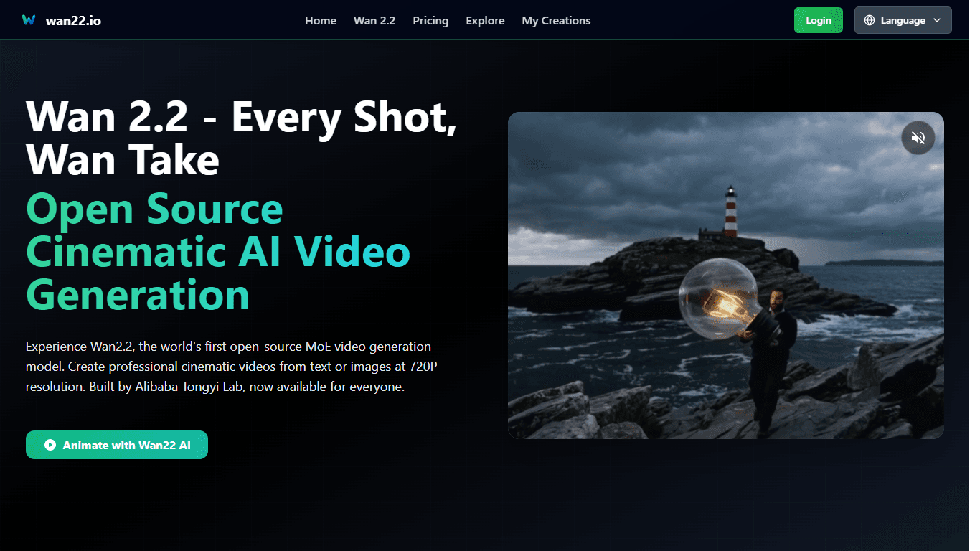This screenshot has width=980, height=551.
Task: Open the Pricing page
Action: point(430,21)
